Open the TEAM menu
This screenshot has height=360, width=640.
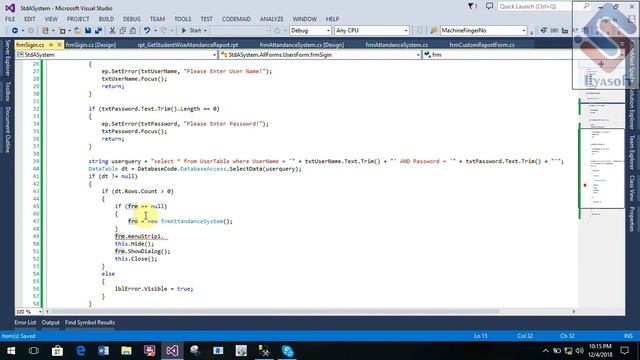(x=157, y=19)
